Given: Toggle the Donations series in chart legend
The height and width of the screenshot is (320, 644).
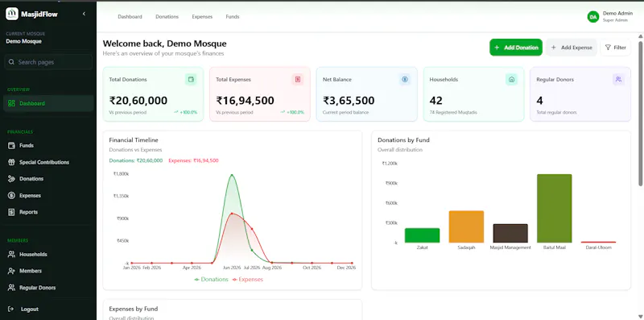Looking at the screenshot, I should 211,279.
